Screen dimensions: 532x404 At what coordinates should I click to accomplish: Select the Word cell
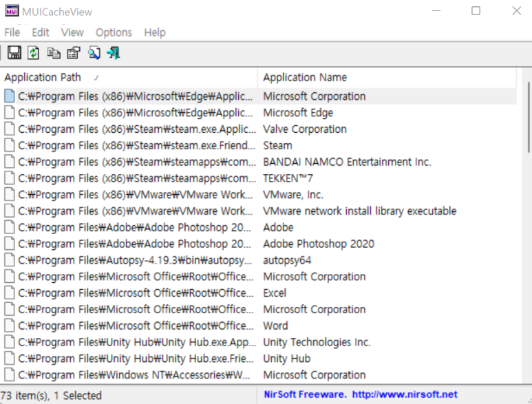[275, 326]
